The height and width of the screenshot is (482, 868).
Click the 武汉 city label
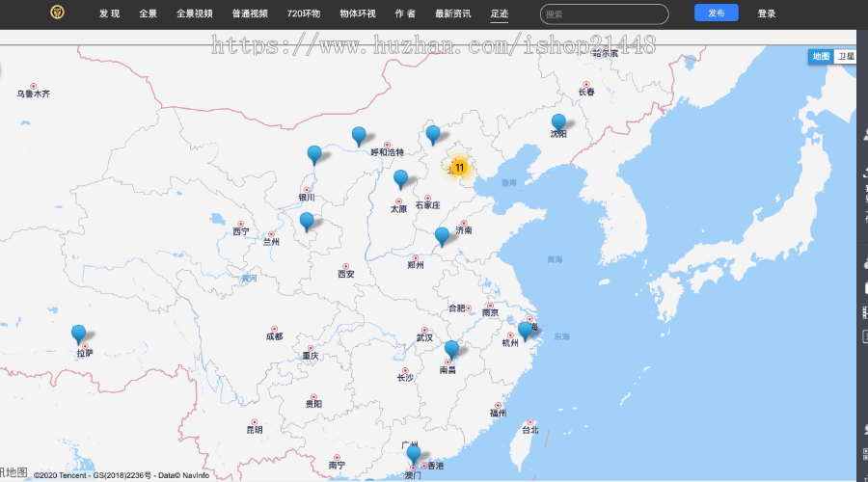424,337
